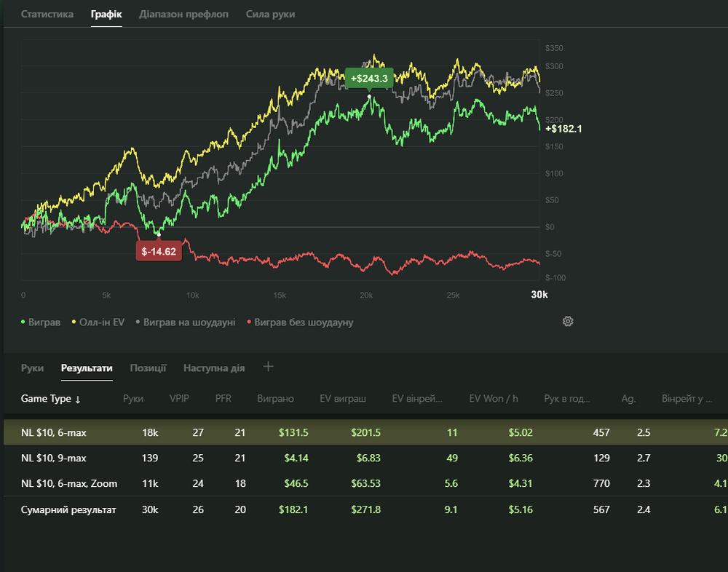Sort table by VPIP column
Screen dimensions: 728x572
(x=178, y=399)
